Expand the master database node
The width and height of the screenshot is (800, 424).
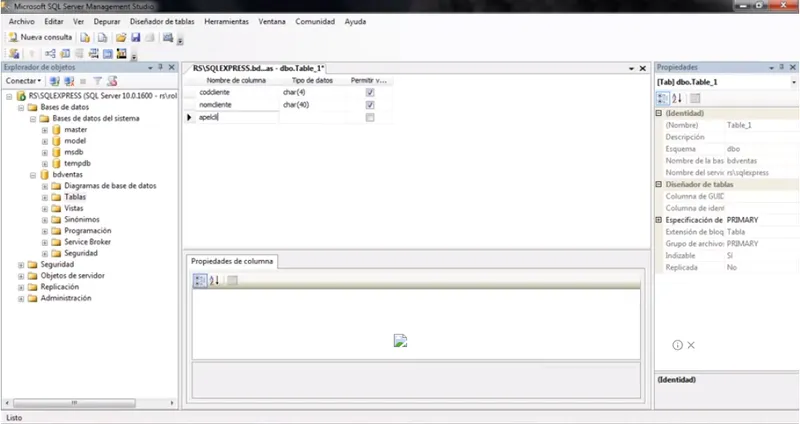tap(44, 130)
